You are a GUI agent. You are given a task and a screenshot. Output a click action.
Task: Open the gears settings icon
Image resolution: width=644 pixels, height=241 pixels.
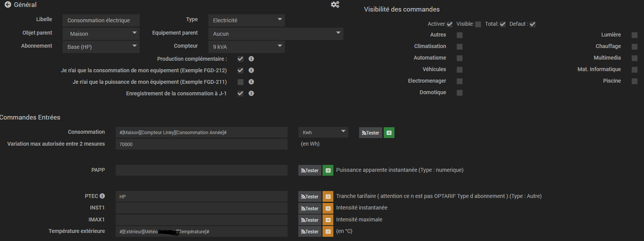click(x=335, y=5)
